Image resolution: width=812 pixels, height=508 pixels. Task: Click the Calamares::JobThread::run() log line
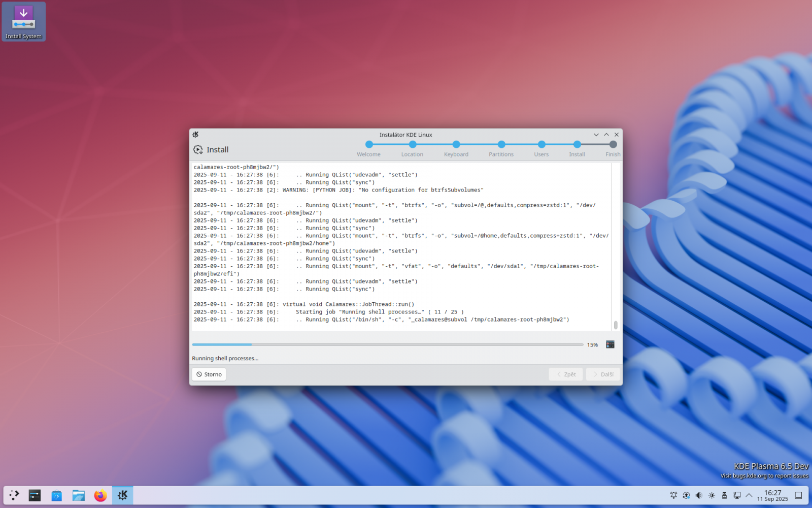(304, 304)
